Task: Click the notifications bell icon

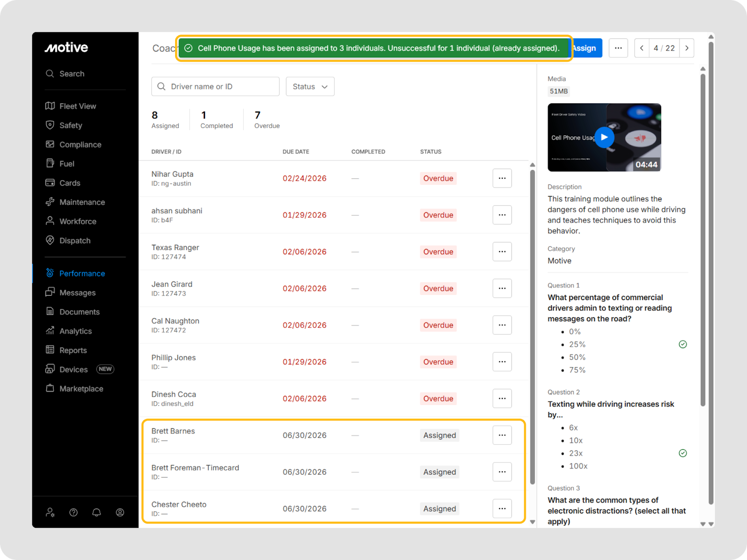Action: (97, 512)
